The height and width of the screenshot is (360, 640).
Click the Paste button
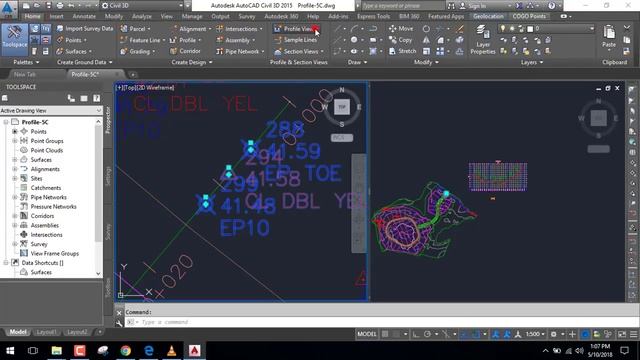click(x=609, y=37)
